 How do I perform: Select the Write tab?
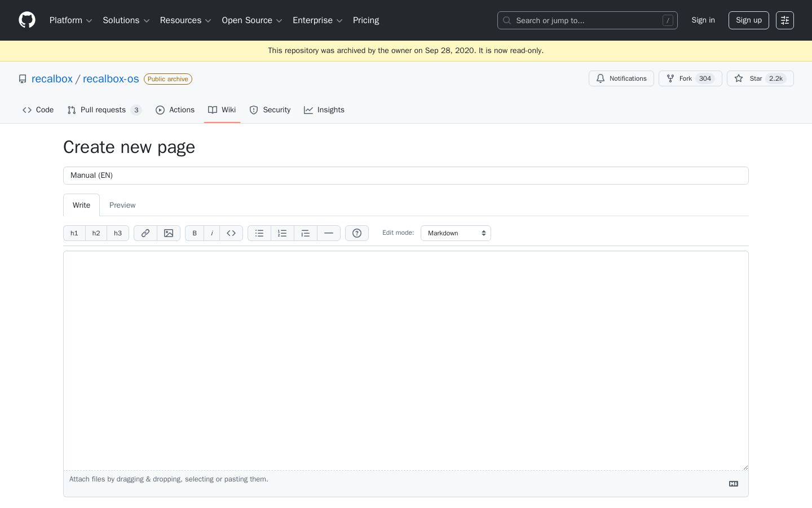pos(81,205)
